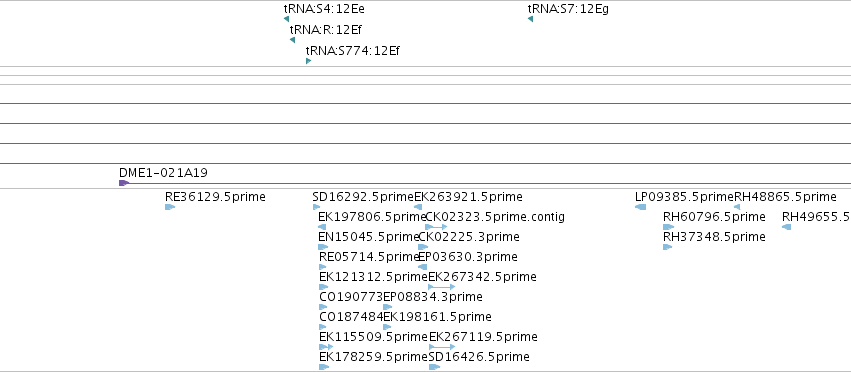The width and height of the screenshot is (851, 372).
Task: Click the spliced glyph under CK02323.5prime.contig
Action: [x=436, y=227]
